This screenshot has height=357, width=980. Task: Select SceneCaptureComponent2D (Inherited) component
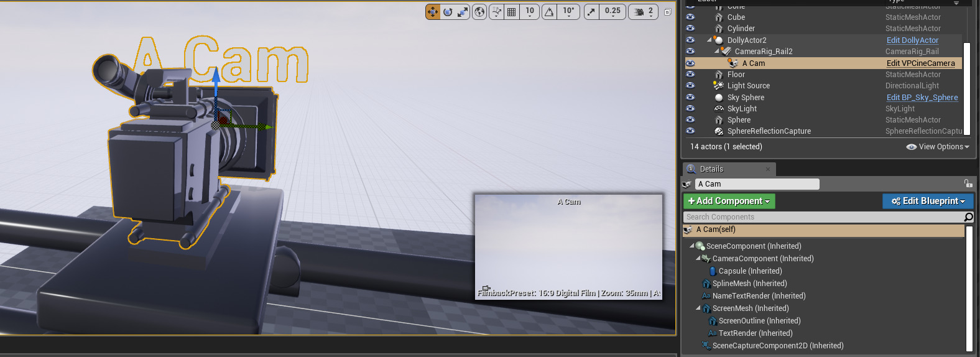[x=777, y=346]
